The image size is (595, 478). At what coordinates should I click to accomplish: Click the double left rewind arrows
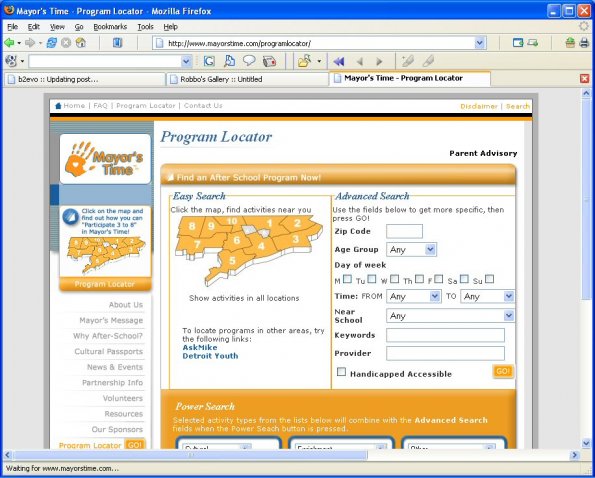338,61
